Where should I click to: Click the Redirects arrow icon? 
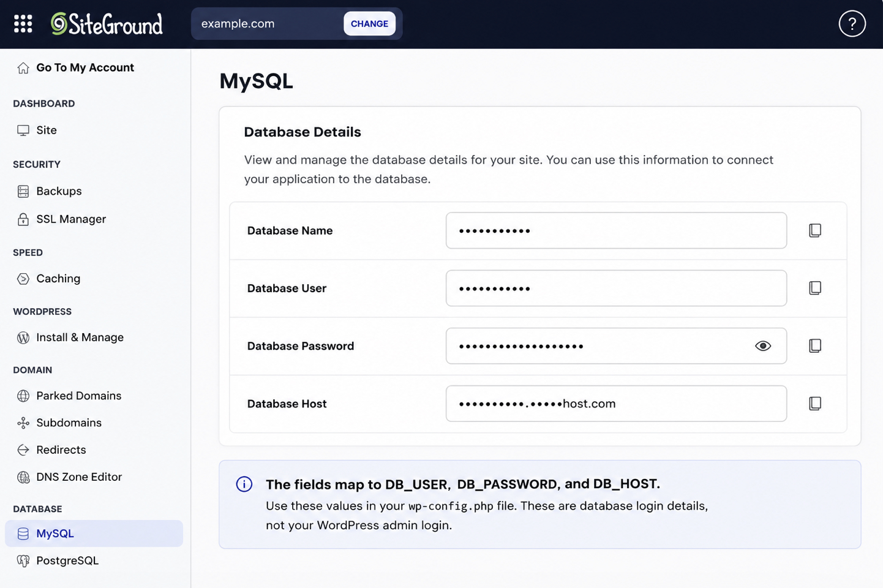(23, 450)
